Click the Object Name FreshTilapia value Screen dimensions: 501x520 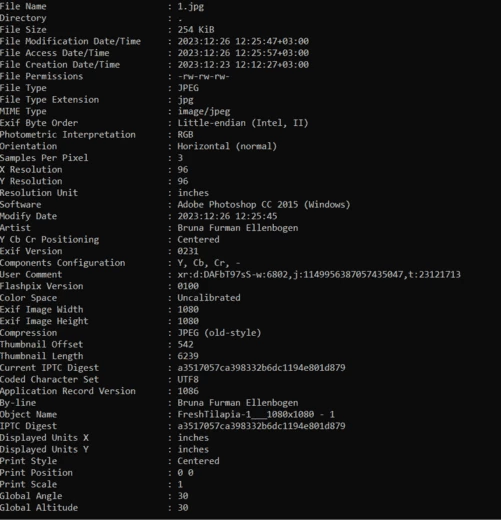tap(256, 414)
